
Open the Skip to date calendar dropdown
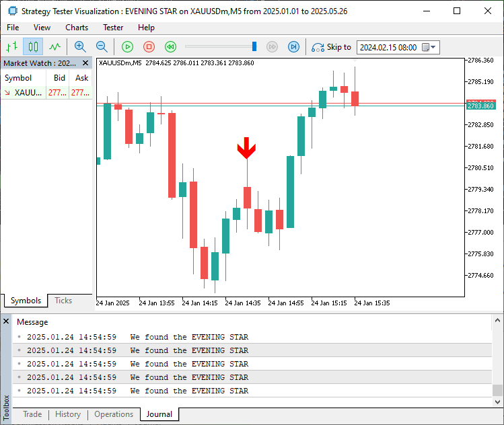point(433,47)
